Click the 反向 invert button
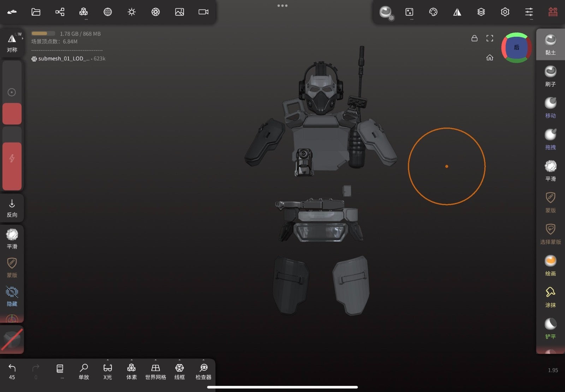The width and height of the screenshot is (565, 392). 12,208
